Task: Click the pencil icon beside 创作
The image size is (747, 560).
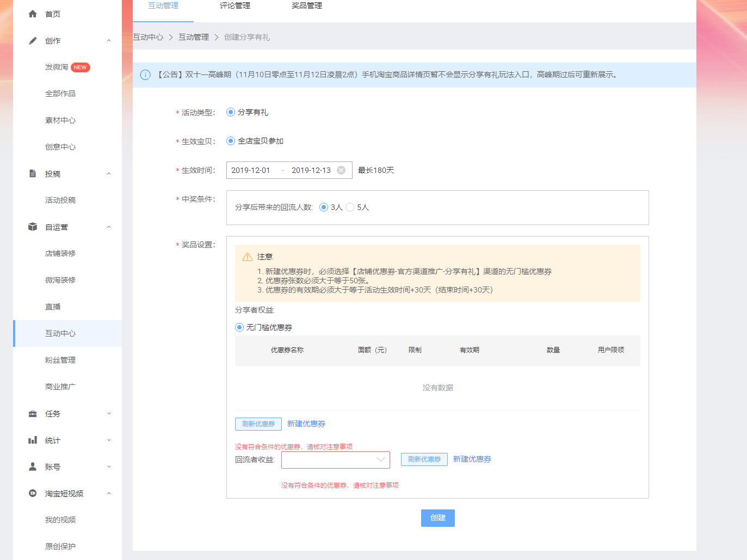Action: 33,41
